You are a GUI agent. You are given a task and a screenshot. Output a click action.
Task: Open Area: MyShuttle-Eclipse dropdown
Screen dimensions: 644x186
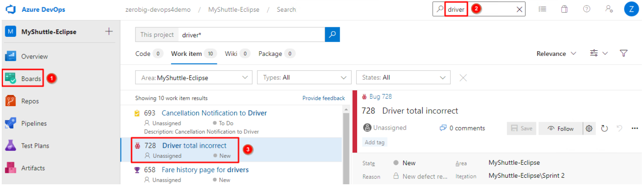194,78
